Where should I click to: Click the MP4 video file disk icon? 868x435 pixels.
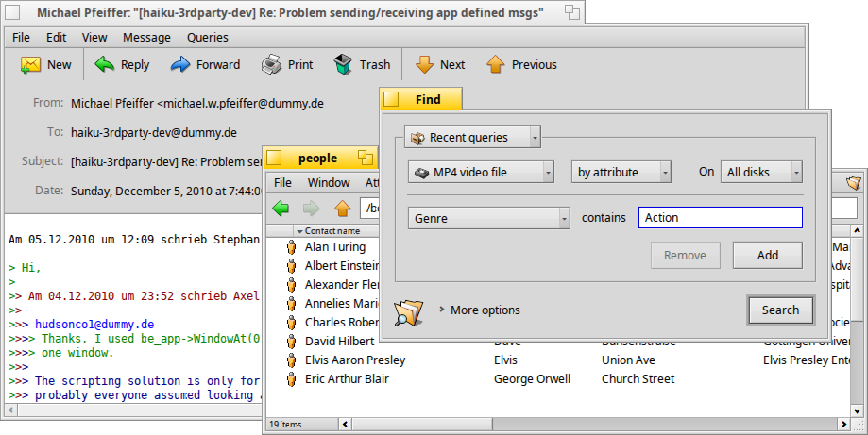(422, 173)
